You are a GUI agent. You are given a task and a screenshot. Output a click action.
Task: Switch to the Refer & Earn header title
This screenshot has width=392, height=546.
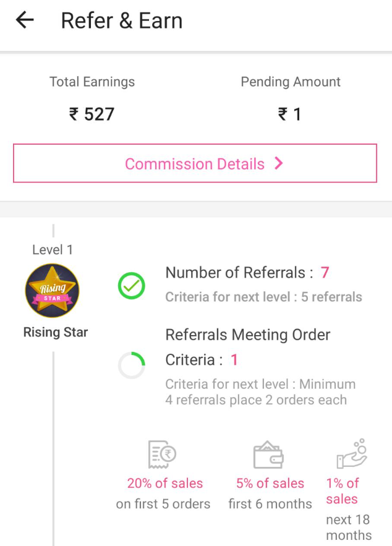pos(121,20)
